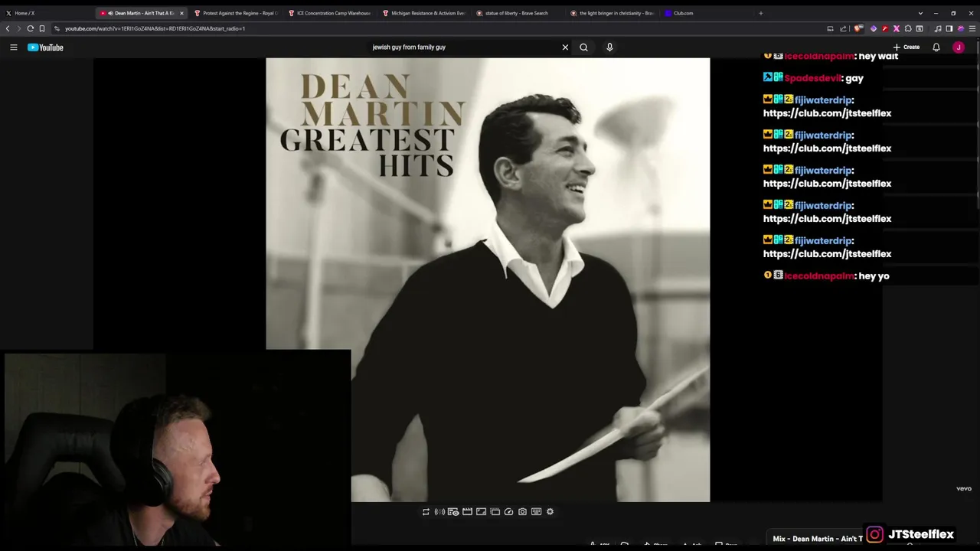Image resolution: width=980 pixels, height=551 pixels.
Task: Click fijiwaterdrip's first club.com link
Action: click(x=827, y=113)
